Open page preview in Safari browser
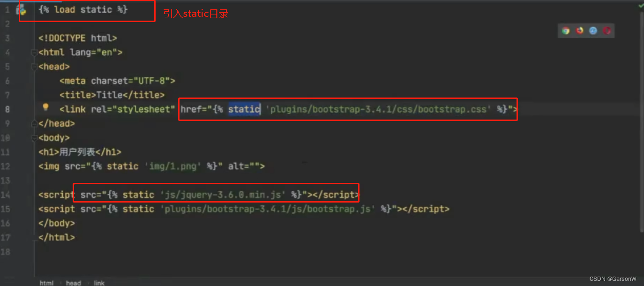 tap(593, 31)
